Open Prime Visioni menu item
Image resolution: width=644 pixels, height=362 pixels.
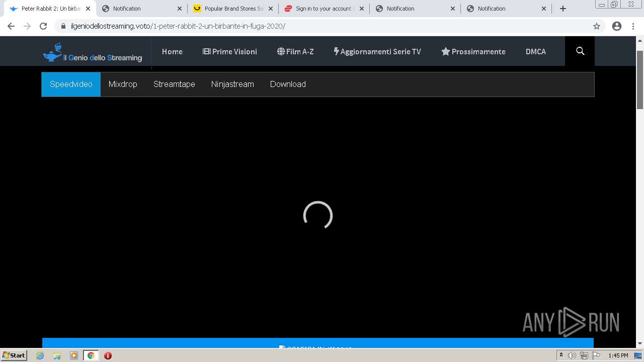coord(230,51)
